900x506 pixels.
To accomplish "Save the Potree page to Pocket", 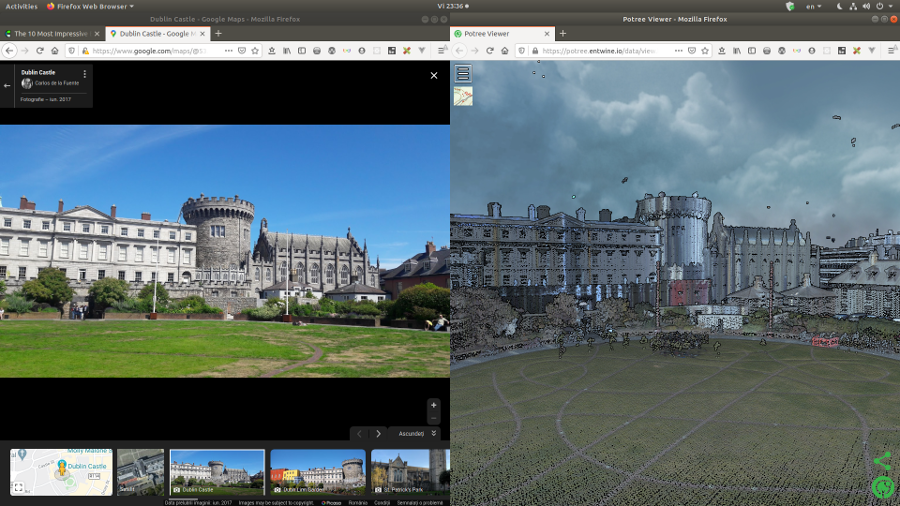I will click(x=692, y=50).
